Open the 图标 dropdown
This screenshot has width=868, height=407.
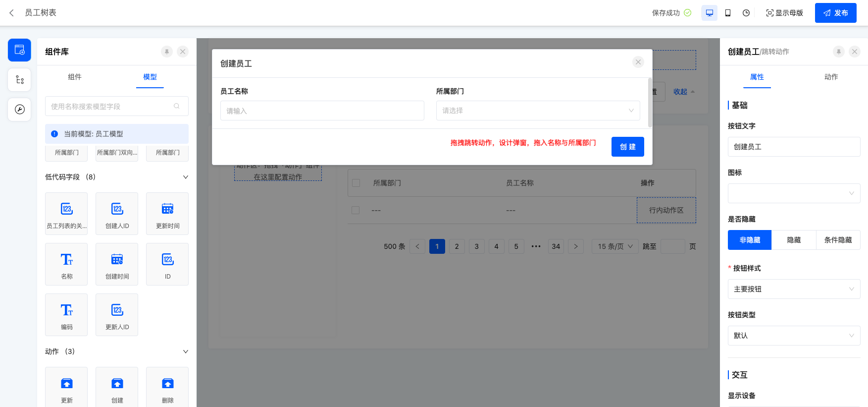pos(794,193)
